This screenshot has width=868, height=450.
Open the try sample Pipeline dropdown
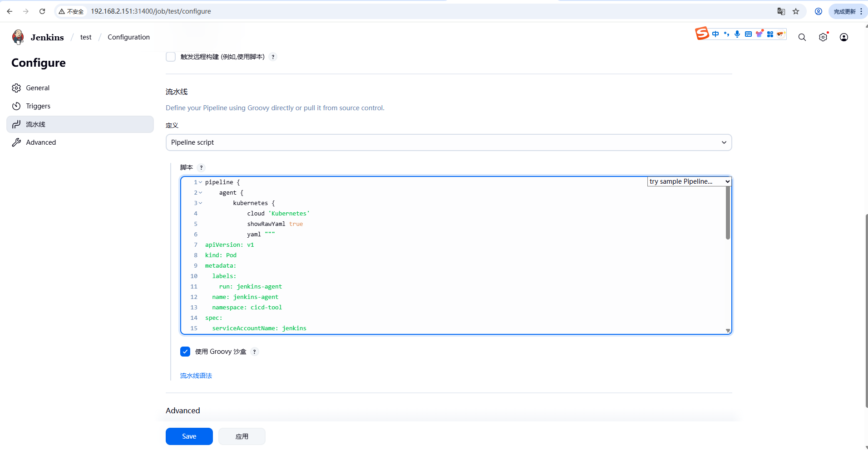tap(689, 181)
